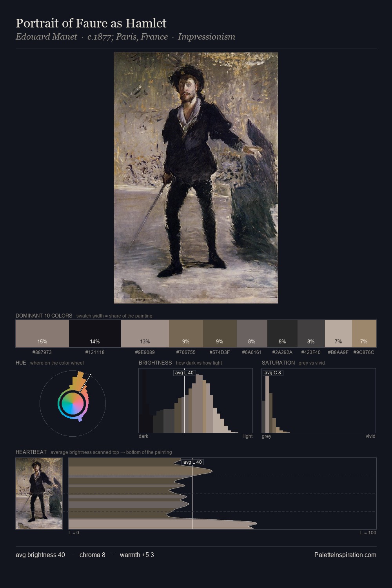Click 'avg brightness 40' in footer

pyautogui.click(x=40, y=555)
